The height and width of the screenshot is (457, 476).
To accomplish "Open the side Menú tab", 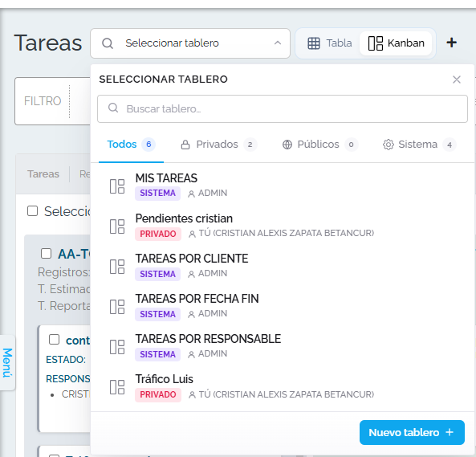I will tap(7, 362).
